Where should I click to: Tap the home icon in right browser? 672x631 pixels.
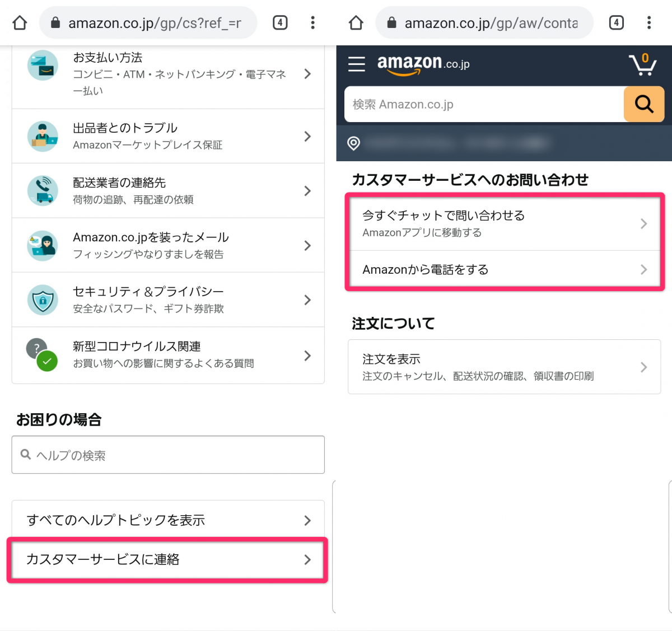(x=356, y=22)
